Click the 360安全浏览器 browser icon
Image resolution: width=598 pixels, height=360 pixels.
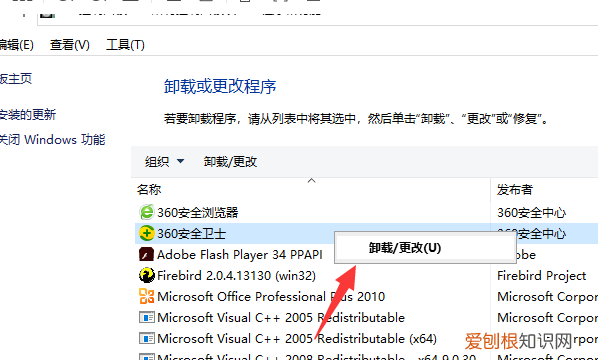(146, 212)
